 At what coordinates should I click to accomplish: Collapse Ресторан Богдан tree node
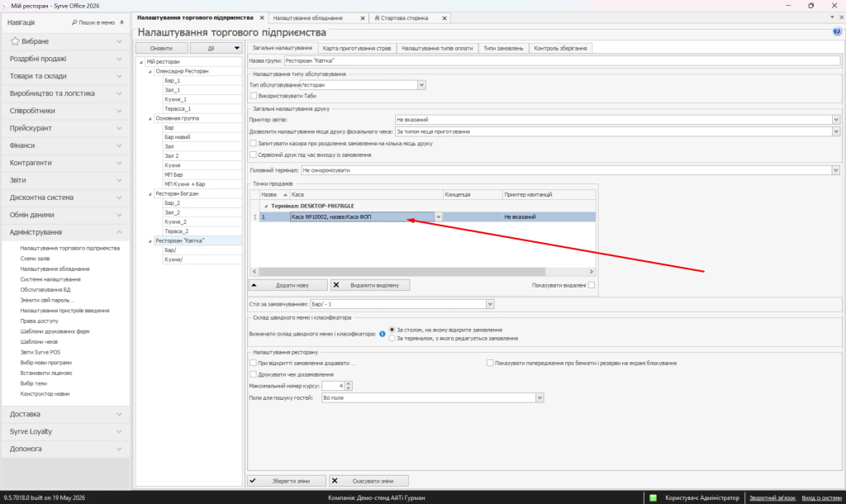(150, 193)
